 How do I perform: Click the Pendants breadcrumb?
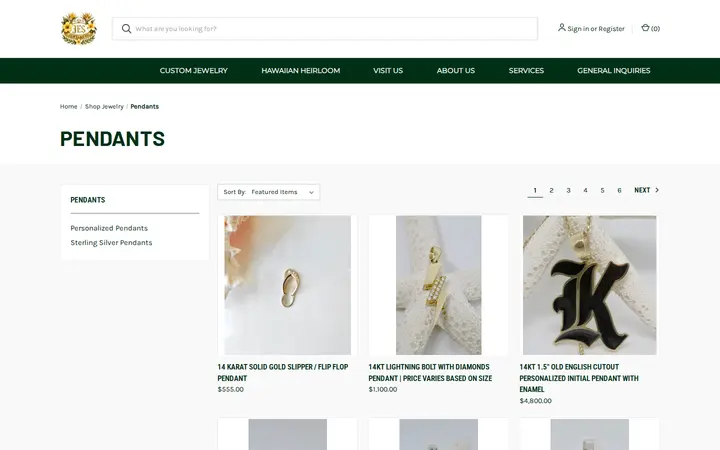145,107
